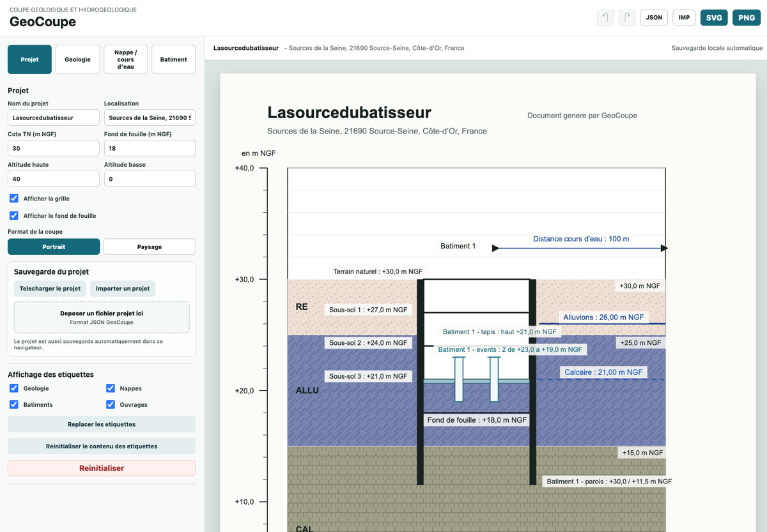The image size is (767, 532).
Task: Click the red Reinitialiser button
Action: click(x=102, y=468)
